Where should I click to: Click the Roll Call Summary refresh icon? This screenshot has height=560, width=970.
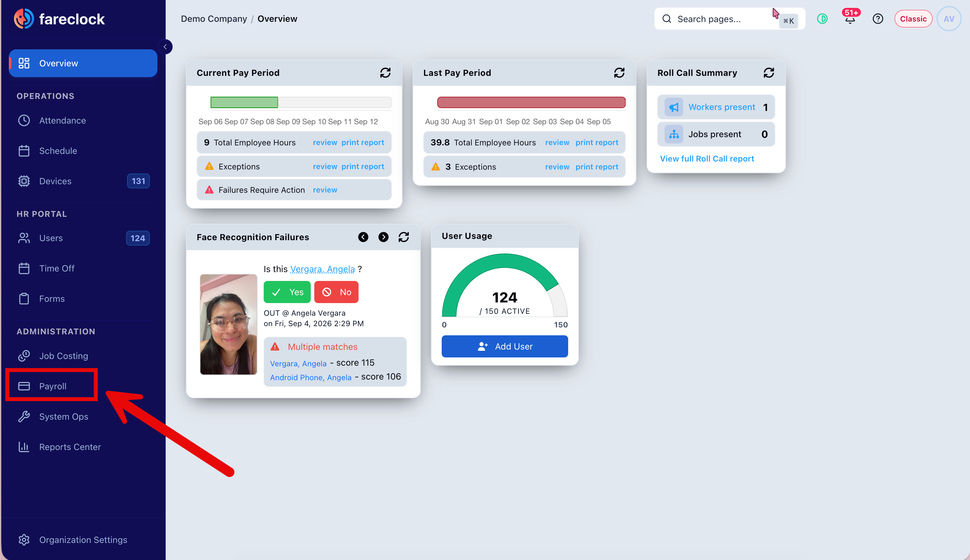point(768,73)
